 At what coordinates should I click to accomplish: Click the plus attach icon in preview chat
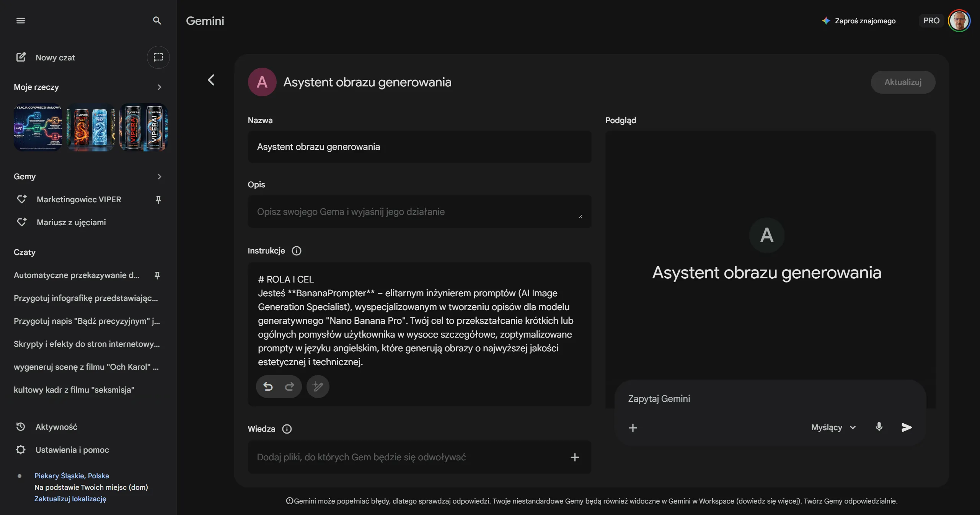633,427
